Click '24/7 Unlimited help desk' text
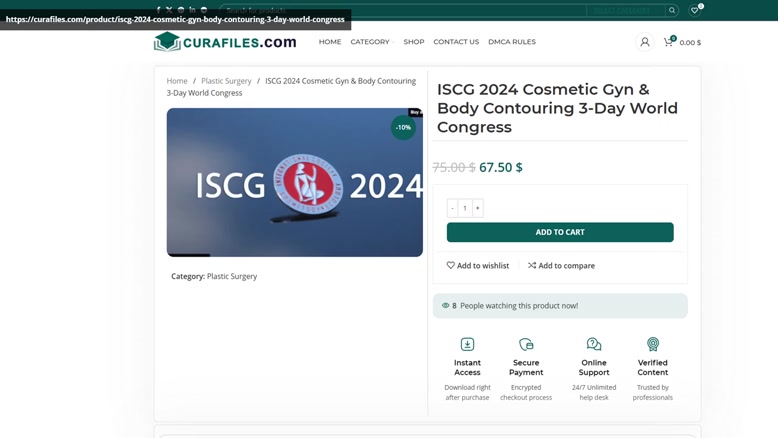This screenshot has height=438, width=778. tap(594, 392)
